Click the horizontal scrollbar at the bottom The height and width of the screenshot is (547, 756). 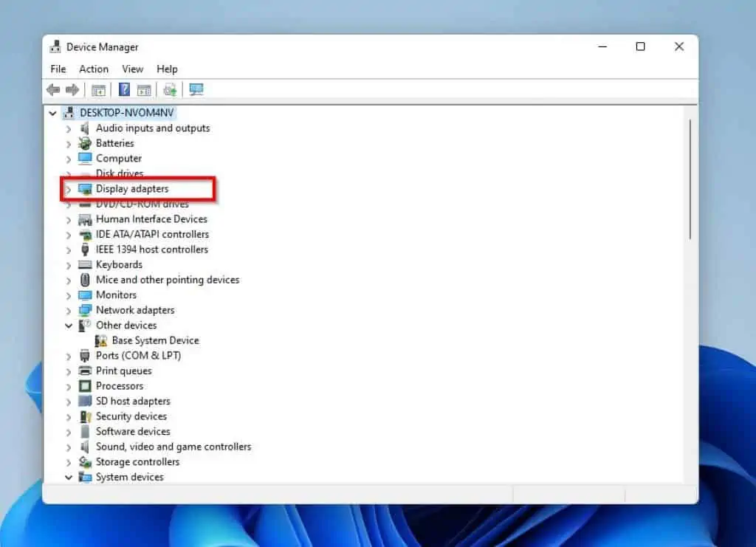[x=295, y=490]
